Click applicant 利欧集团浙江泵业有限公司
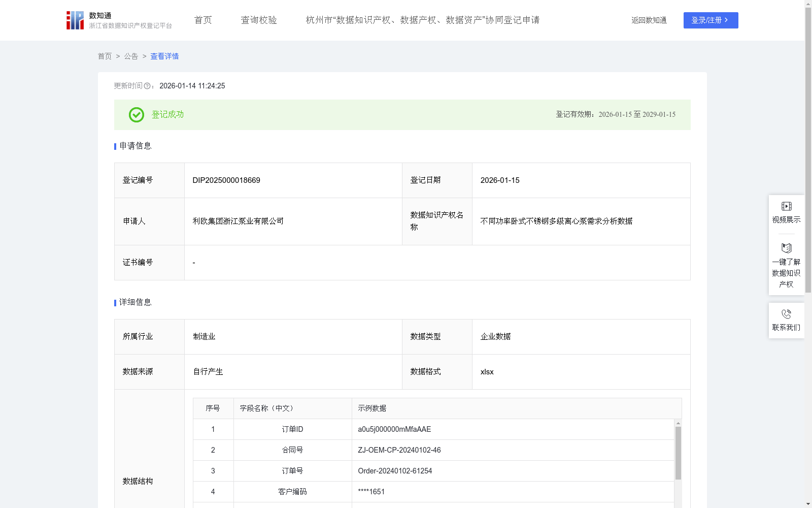This screenshot has width=812, height=508. pyautogui.click(x=238, y=221)
